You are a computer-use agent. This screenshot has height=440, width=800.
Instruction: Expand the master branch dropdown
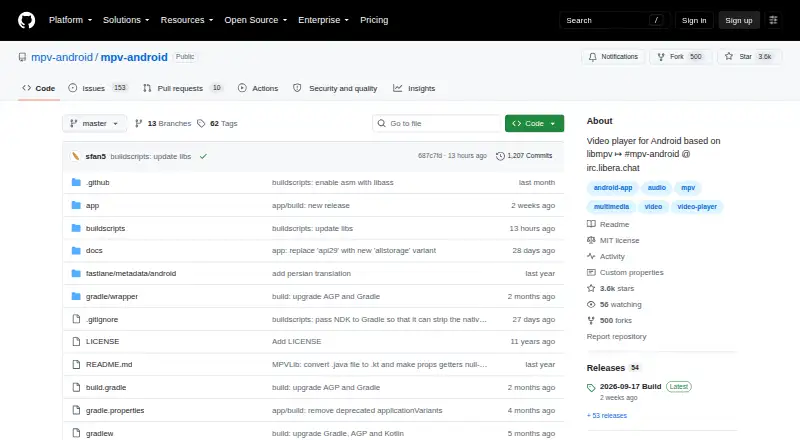pos(94,124)
